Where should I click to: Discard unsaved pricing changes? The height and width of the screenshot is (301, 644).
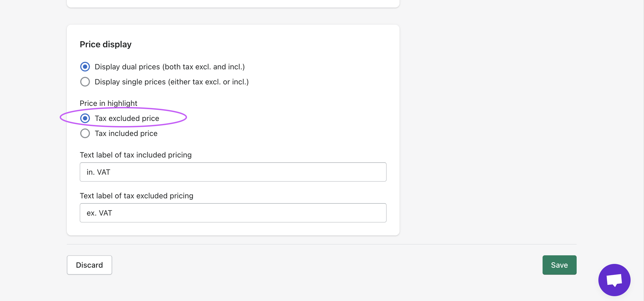[89, 265]
